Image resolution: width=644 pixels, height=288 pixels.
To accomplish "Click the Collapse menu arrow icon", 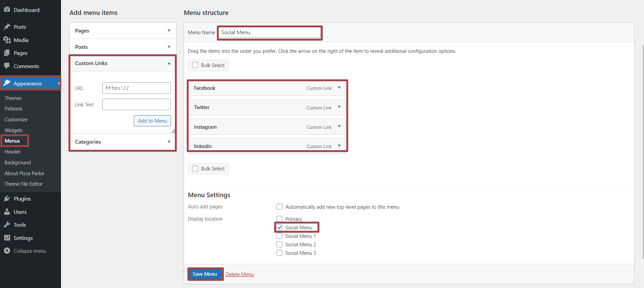I will [x=7, y=251].
